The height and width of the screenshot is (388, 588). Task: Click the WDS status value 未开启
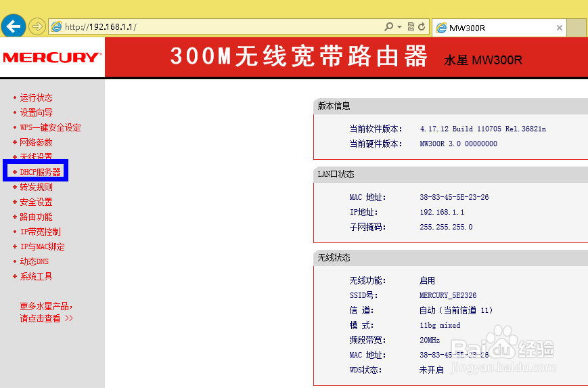(x=431, y=370)
